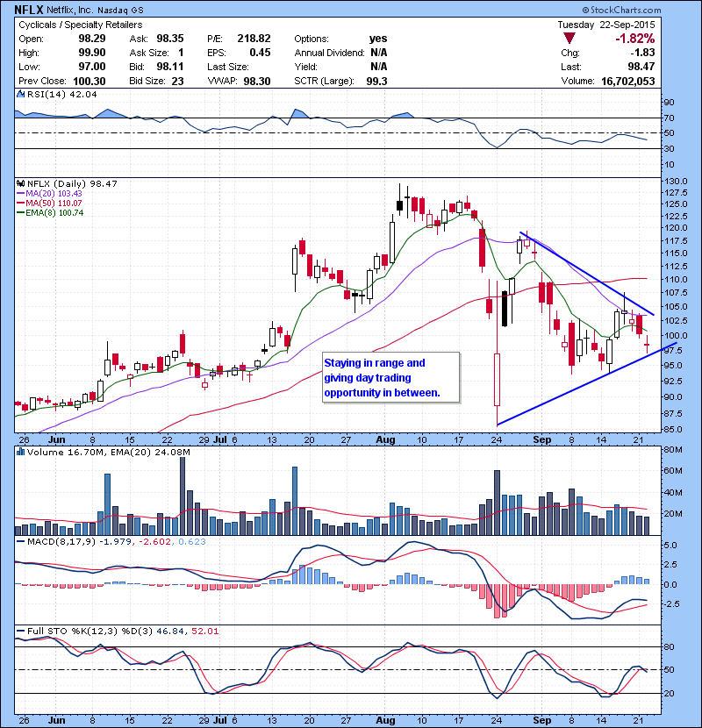Click the percent change -1.82%

(x=634, y=39)
